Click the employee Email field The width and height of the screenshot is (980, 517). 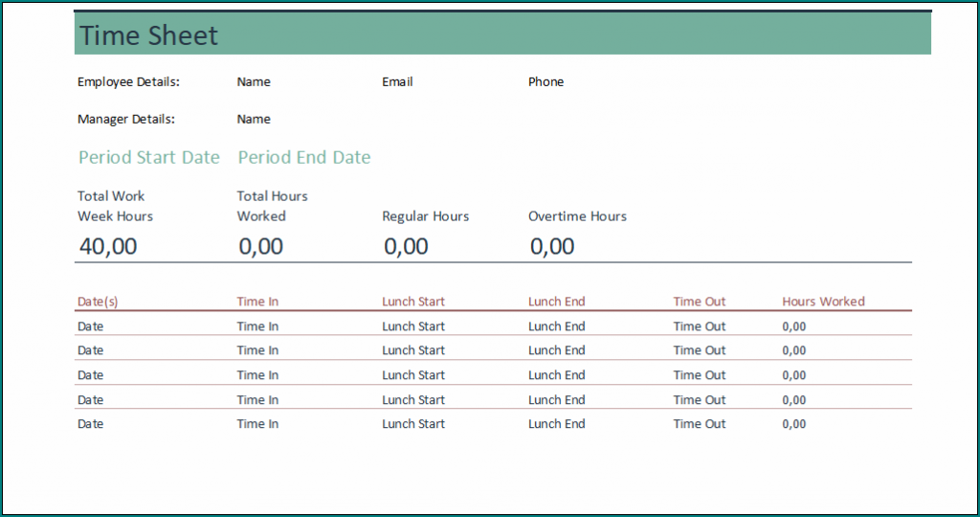click(397, 82)
